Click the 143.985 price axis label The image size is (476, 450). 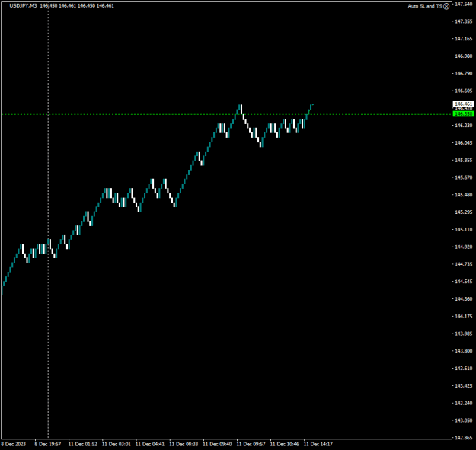coord(464,334)
